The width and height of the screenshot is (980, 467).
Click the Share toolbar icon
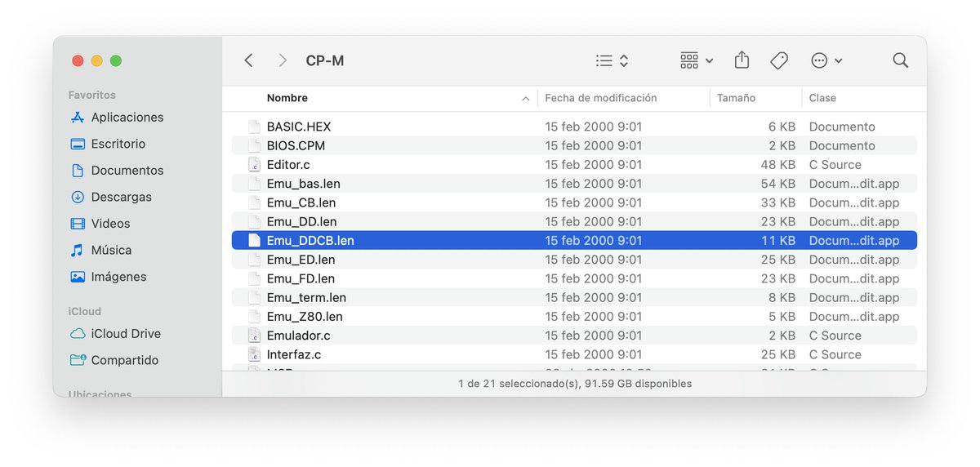click(742, 60)
